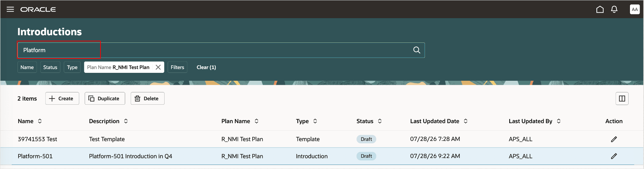The width and height of the screenshot is (644, 169).
Task: Edit 39741553 Test row pencil icon
Action: (x=614, y=139)
